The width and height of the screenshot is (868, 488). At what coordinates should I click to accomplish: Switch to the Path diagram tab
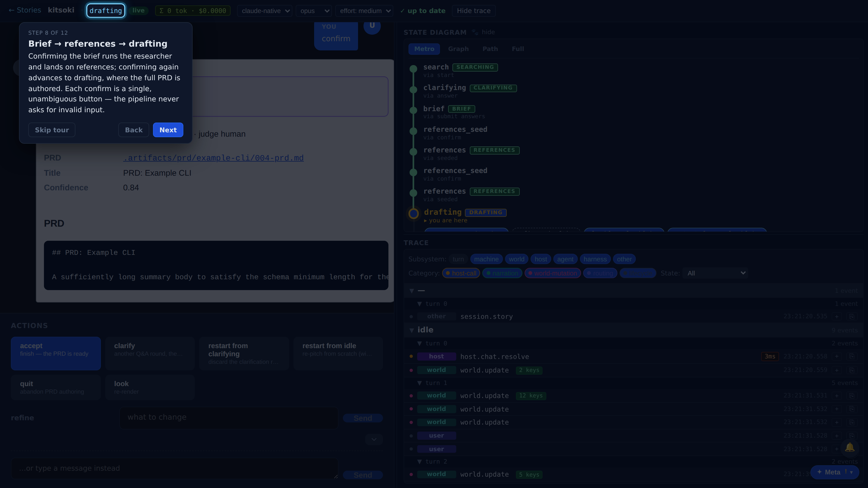[490, 49]
